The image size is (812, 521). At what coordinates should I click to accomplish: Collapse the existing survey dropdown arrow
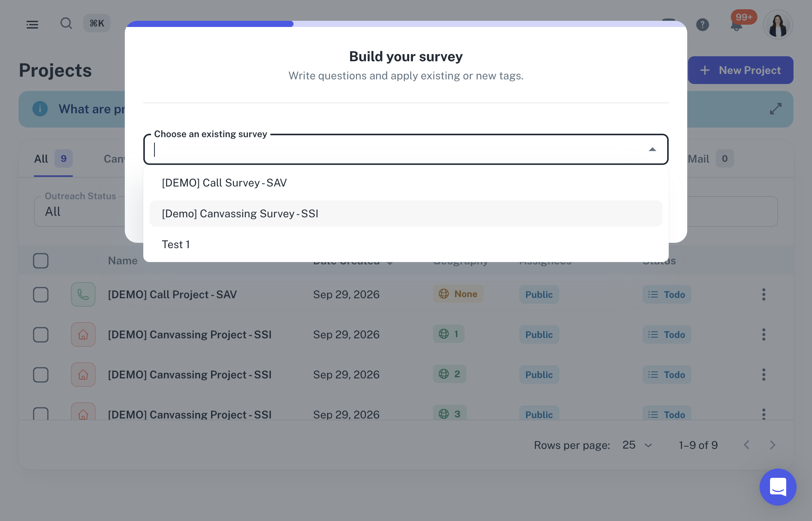point(652,150)
